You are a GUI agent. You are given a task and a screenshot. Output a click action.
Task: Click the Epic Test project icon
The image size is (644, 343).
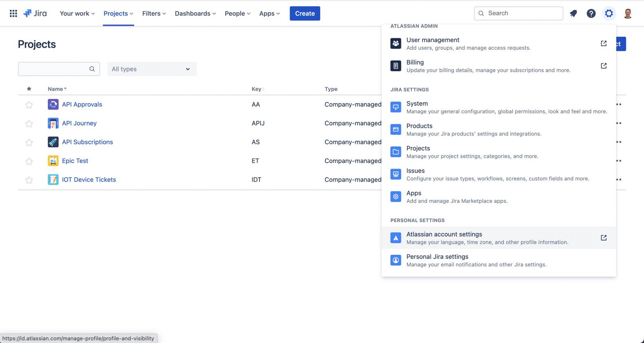(53, 161)
